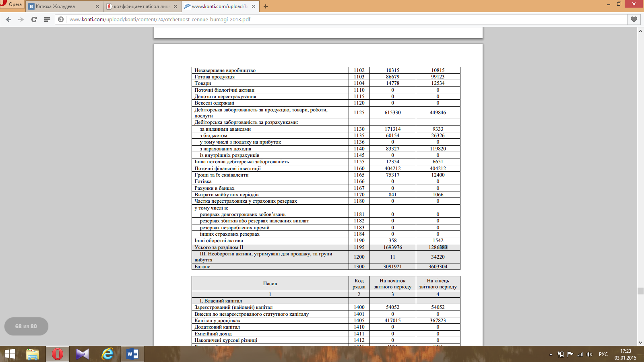
Task: Click the scrollbar down arrow
Action: [640, 342]
